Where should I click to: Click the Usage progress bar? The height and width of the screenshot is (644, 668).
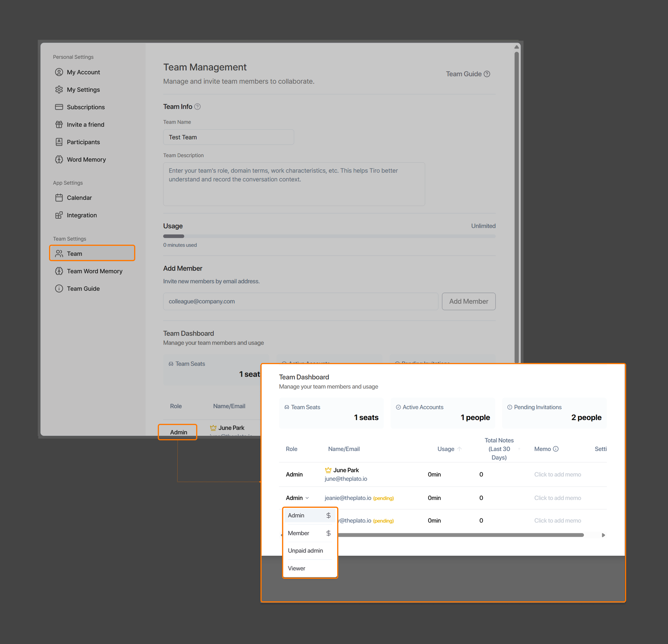pyautogui.click(x=329, y=236)
